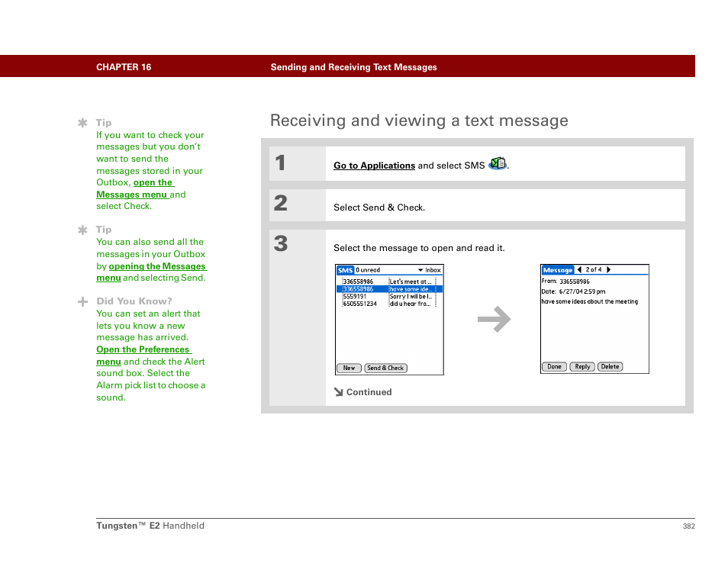Click the Continued arrow icon

coord(339,391)
